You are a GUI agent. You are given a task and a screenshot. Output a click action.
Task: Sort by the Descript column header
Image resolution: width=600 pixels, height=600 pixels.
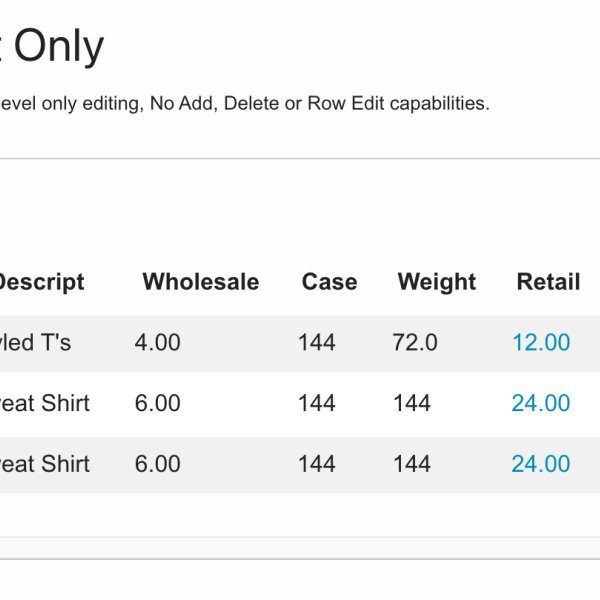click(x=40, y=282)
